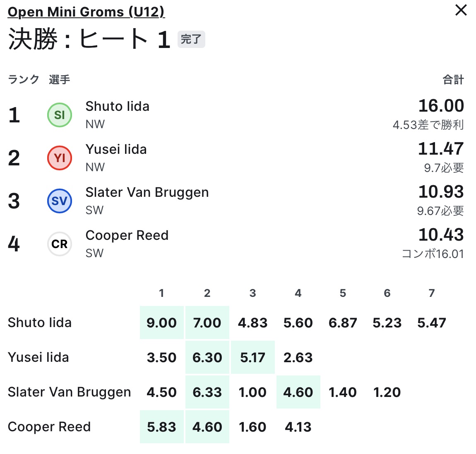The width and height of the screenshot is (476, 454).
Task: Select Slater Van Bruggen in rankings list
Action: 147,193
